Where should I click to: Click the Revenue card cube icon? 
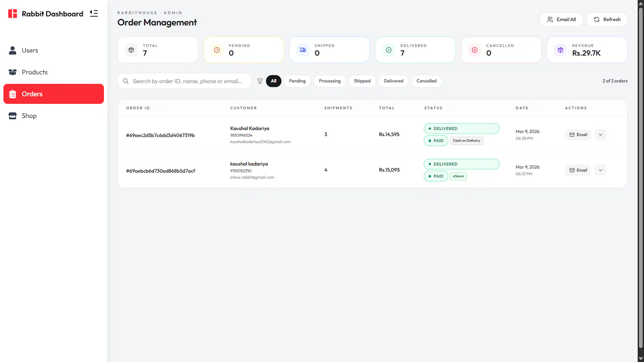(560, 50)
